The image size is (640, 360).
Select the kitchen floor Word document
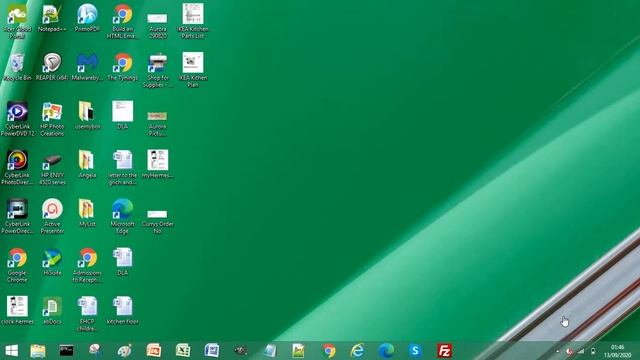pos(122,310)
